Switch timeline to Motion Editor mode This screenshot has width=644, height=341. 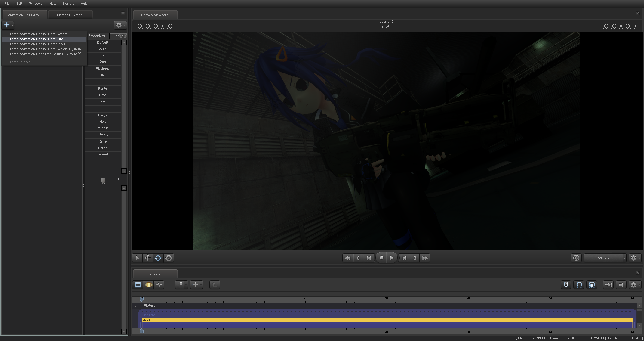pyautogui.click(x=148, y=285)
